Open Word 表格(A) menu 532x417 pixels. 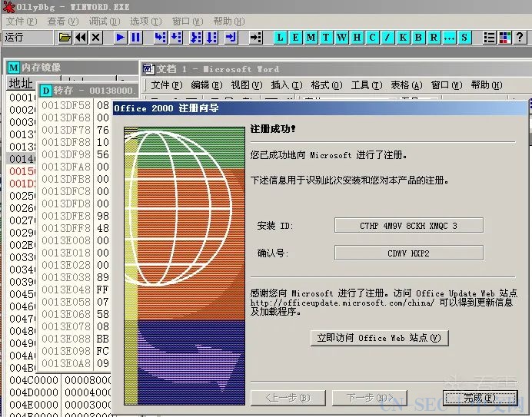coord(407,84)
